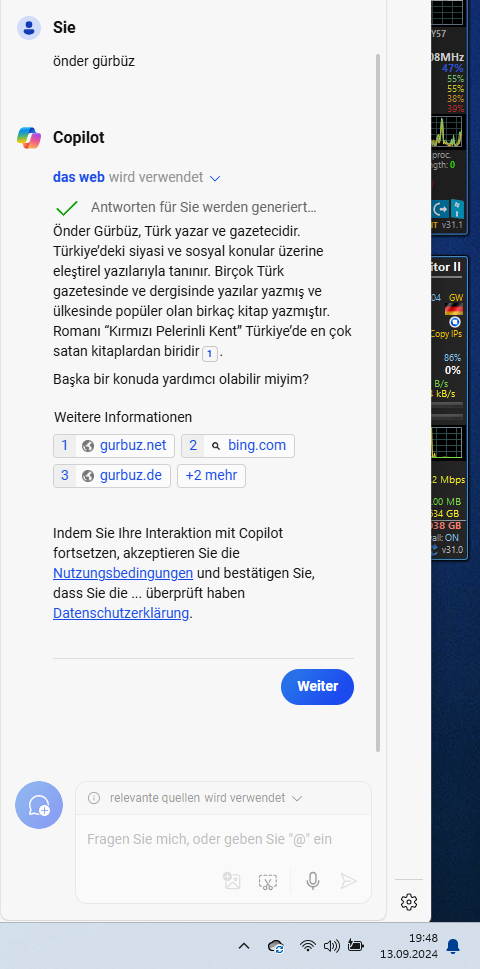This screenshot has width=480, height=969.
Task: Click the 47% CPU usage value
Action: (453, 68)
